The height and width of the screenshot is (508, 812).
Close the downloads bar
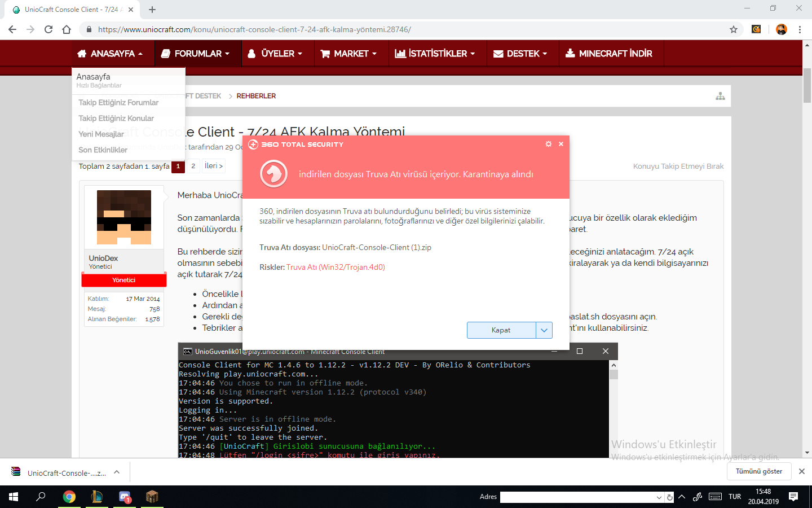coord(801,471)
